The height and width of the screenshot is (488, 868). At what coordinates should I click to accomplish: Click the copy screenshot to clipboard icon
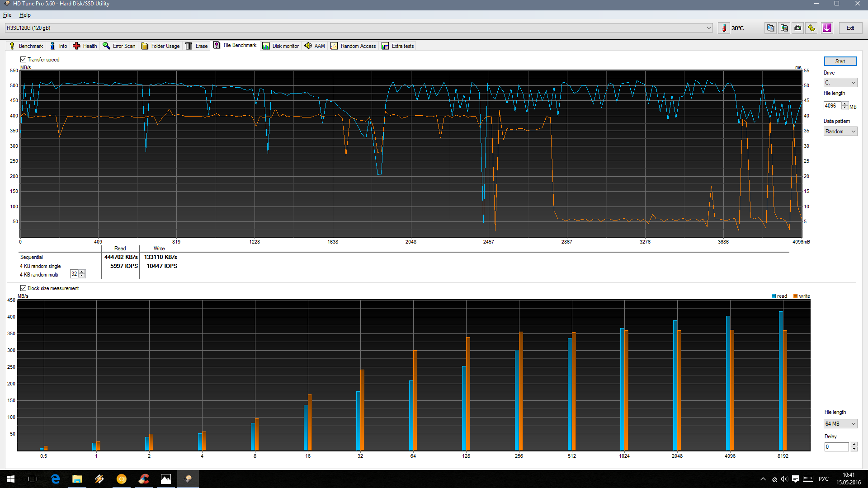784,28
